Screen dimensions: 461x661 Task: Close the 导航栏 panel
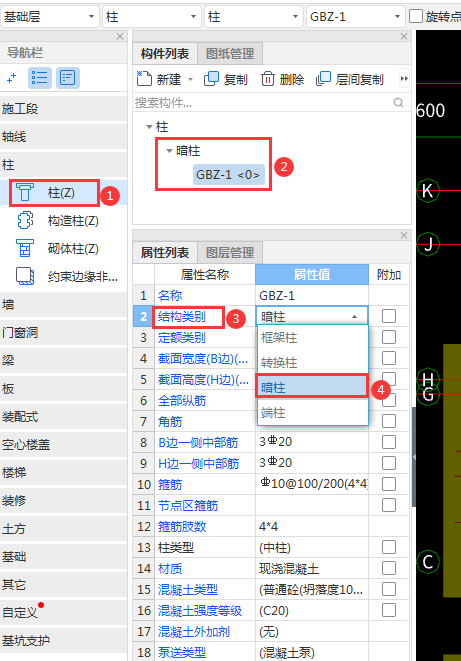(120, 37)
